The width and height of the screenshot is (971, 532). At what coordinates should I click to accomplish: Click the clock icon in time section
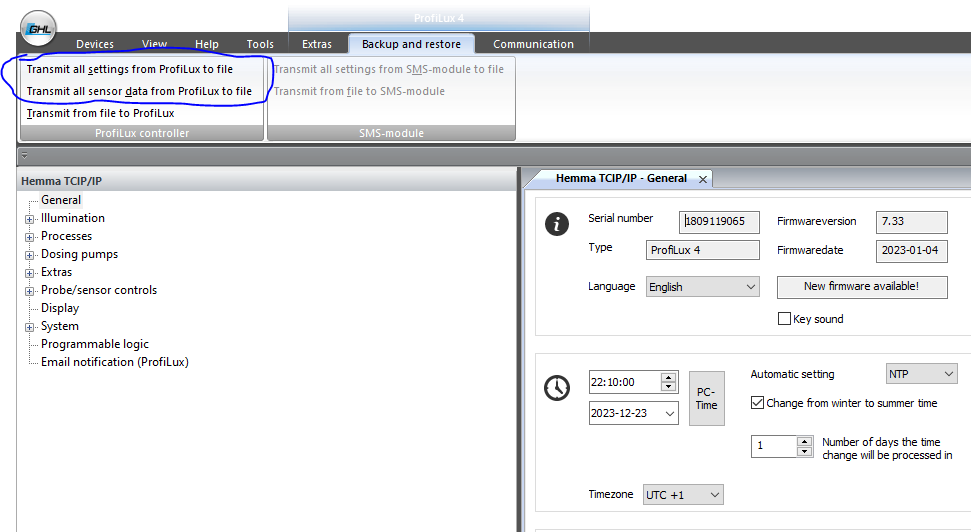(557, 388)
